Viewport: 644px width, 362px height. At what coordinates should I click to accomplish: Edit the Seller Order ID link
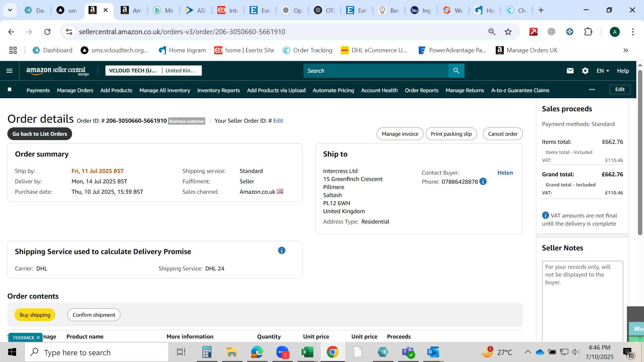[x=278, y=121]
